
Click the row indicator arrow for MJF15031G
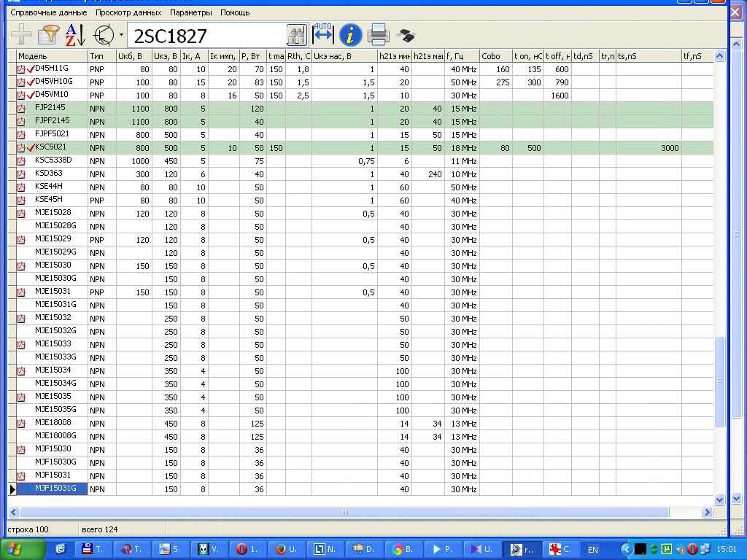tap(12, 489)
